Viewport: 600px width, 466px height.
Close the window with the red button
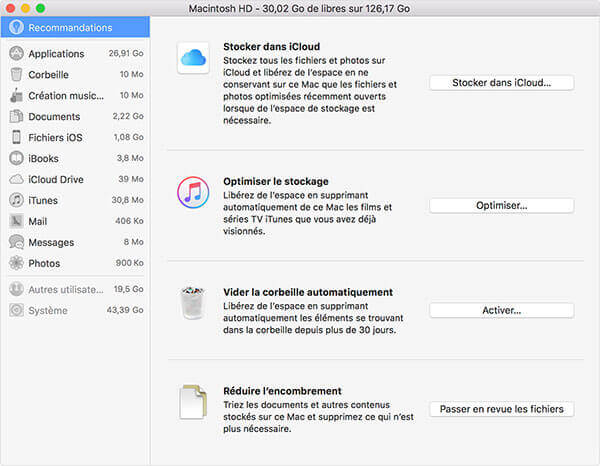click(x=10, y=8)
